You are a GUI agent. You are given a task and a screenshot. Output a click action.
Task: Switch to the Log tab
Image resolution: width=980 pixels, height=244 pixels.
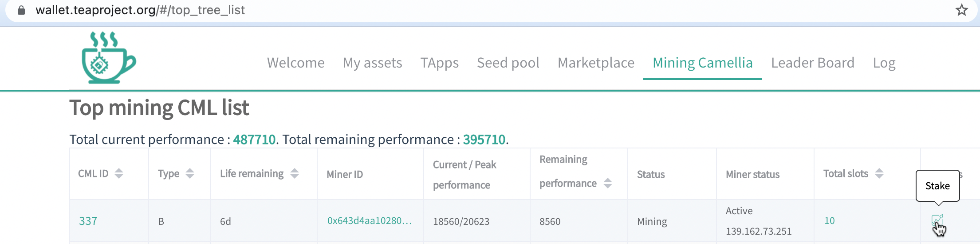884,63
